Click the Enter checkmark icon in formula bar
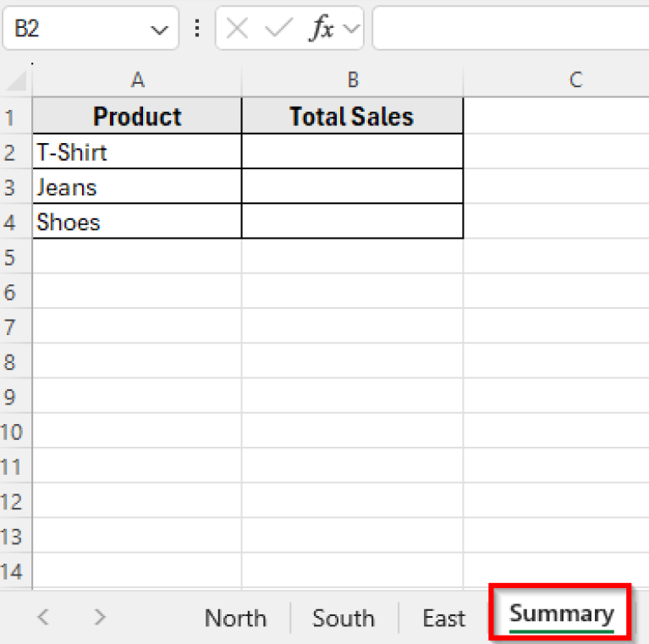Viewport: 649px width, 644px height. [x=278, y=29]
